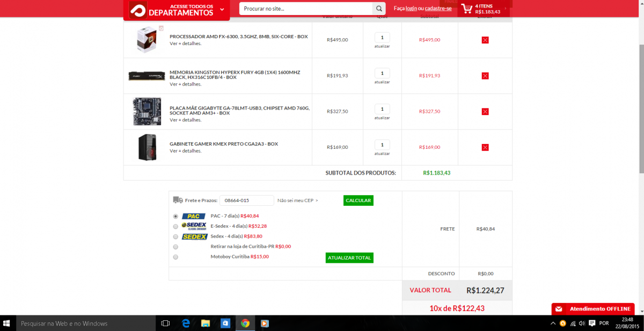Click the 'Pesquisar na Web e no Windows' box
Screen dimensions: 644x331
click(85, 323)
